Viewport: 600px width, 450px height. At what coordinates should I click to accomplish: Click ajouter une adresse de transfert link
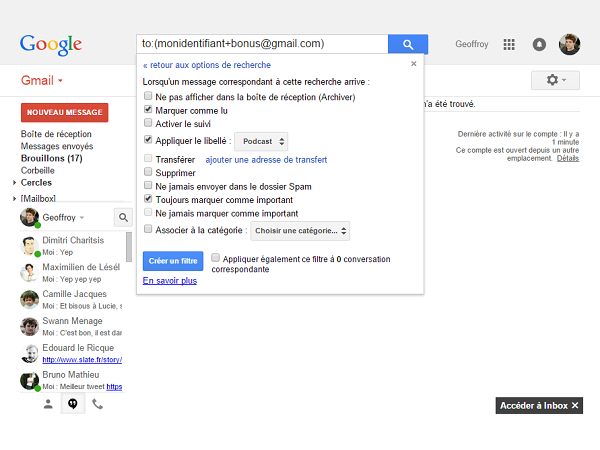(x=266, y=160)
